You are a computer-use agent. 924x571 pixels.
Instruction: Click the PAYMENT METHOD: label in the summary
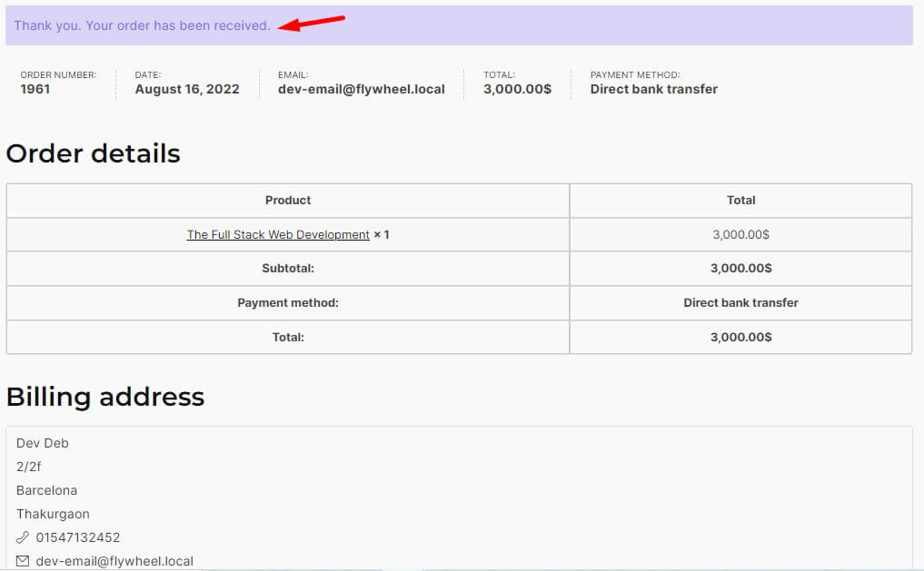pos(635,74)
